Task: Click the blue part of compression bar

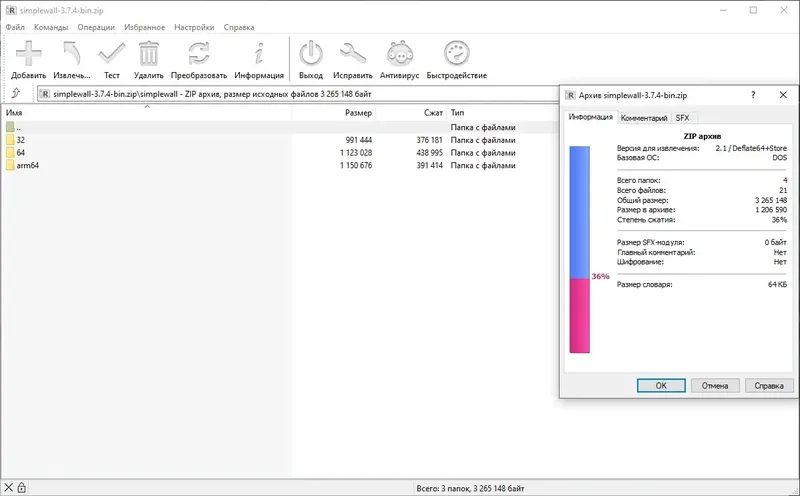Action: pos(580,212)
